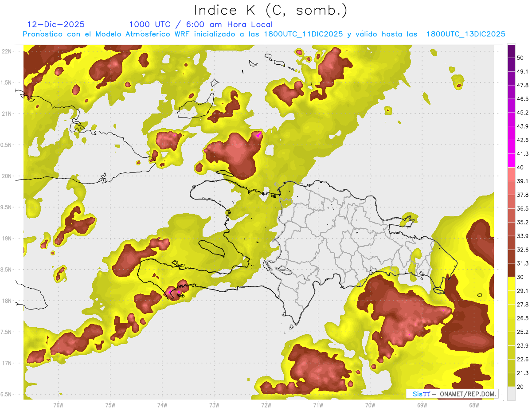Click the "SisTT - ONAMET/REP.DOM." label

(x=452, y=394)
